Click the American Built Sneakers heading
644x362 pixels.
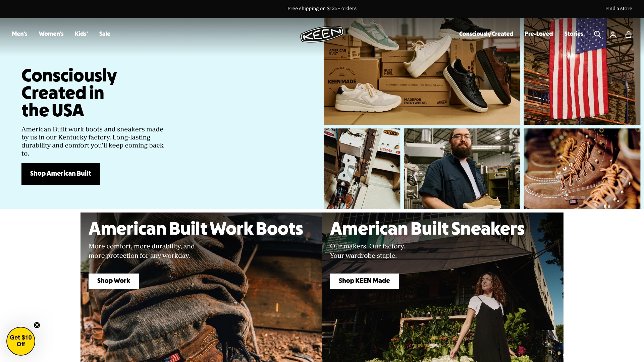pos(427,229)
